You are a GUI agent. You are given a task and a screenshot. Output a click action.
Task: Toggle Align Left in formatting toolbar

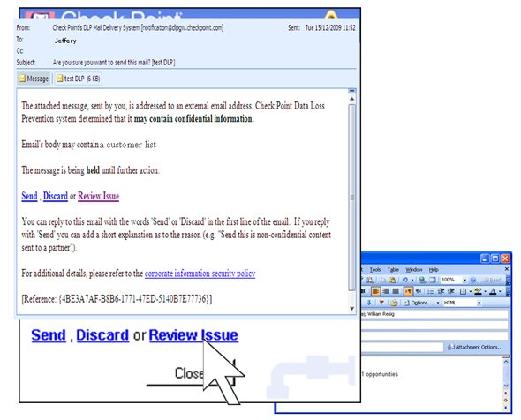[376, 291]
